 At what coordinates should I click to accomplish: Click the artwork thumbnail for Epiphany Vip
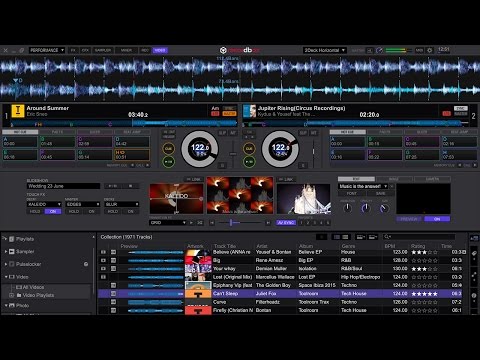coord(198,285)
